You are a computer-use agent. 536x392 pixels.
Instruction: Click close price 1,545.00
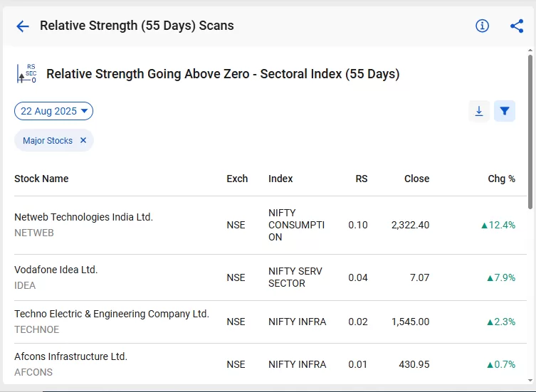(410, 322)
